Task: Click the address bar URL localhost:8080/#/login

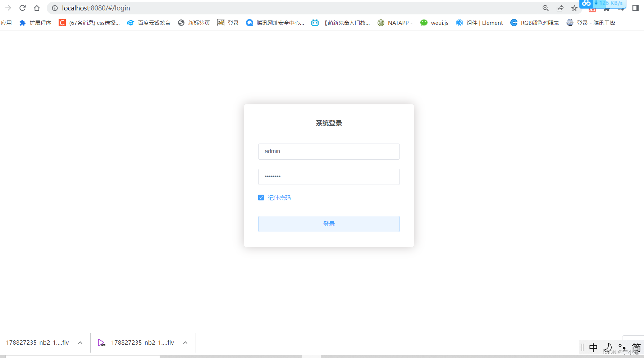Action: [x=96, y=8]
